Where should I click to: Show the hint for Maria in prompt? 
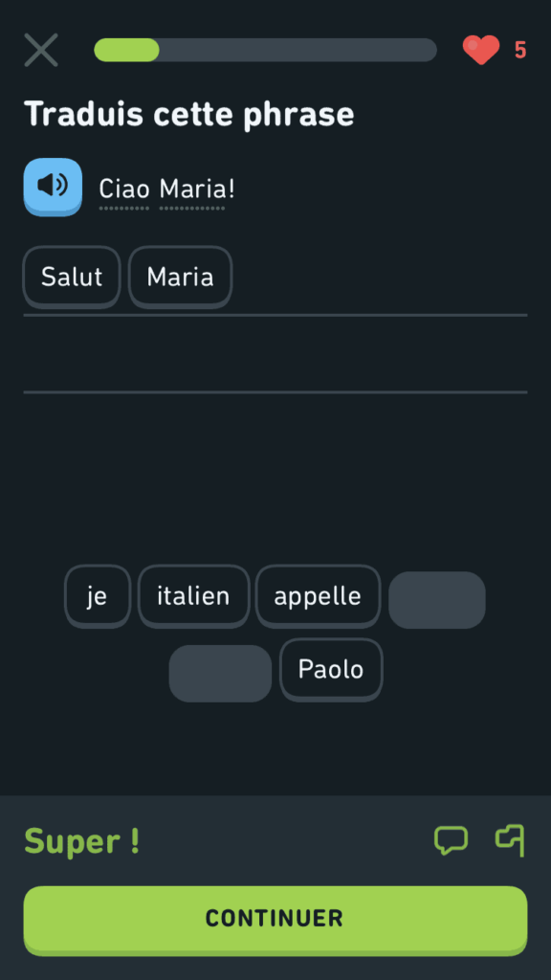[x=191, y=189]
